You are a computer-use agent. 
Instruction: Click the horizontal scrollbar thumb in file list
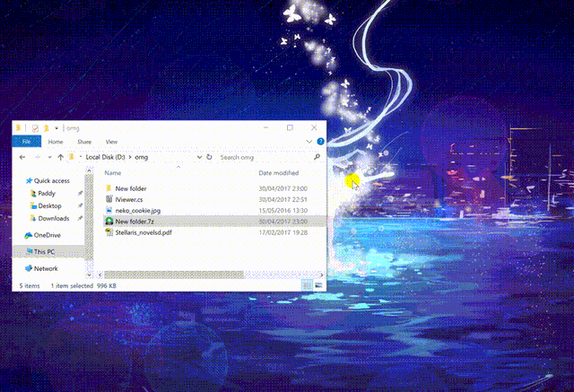[174, 274]
